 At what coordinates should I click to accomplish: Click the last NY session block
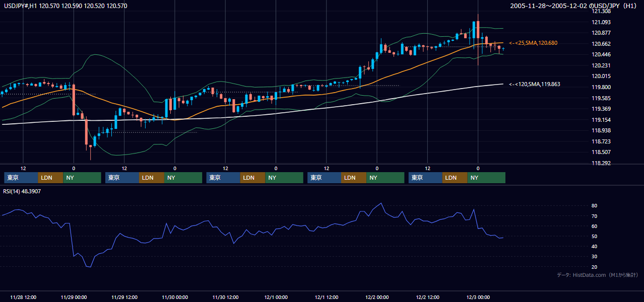[x=486, y=178]
